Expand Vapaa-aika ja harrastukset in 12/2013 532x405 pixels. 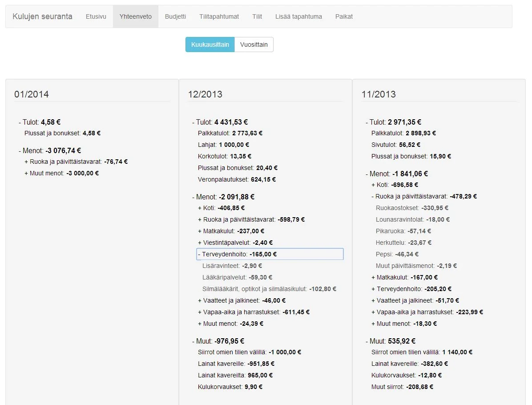pyautogui.click(x=240, y=312)
